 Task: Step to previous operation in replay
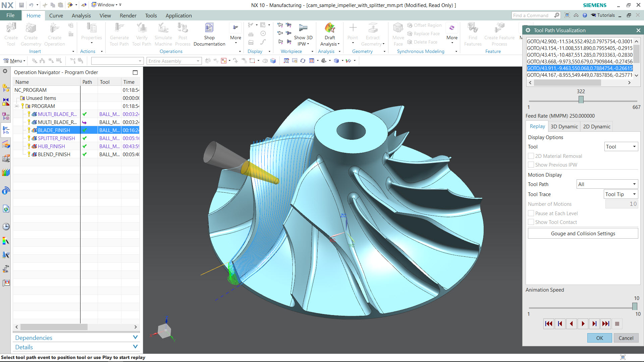[560, 324]
